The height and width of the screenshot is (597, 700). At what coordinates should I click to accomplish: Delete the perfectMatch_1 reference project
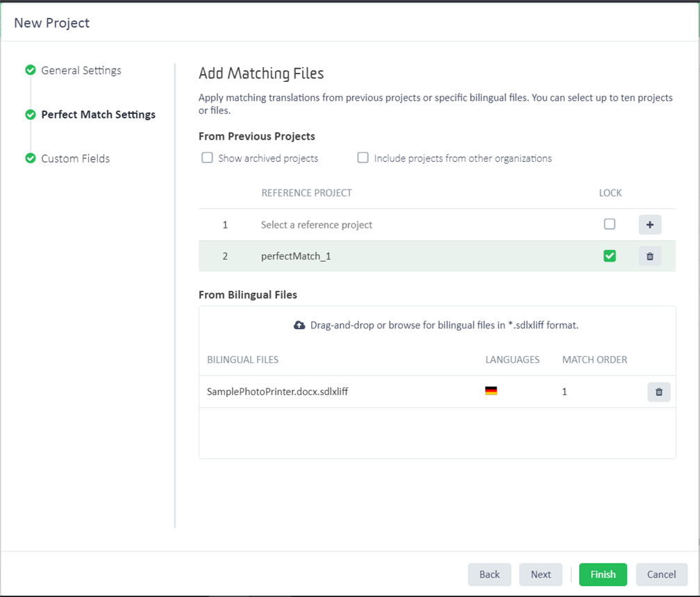click(x=650, y=256)
